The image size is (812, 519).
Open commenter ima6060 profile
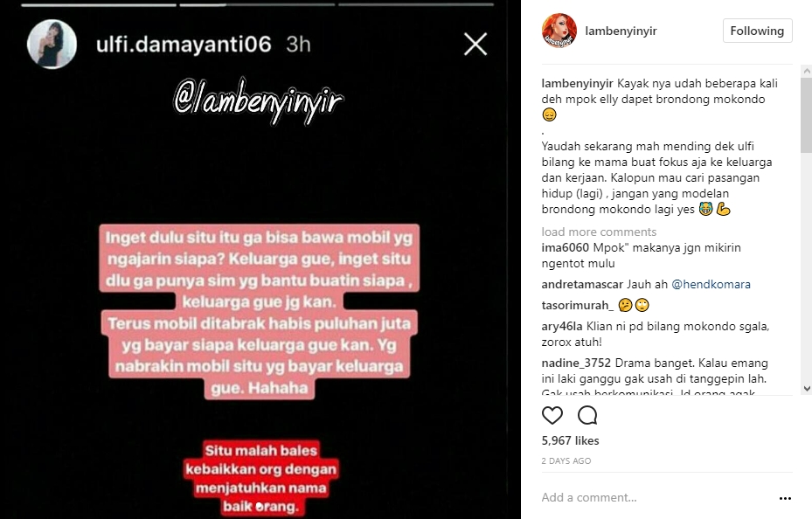point(566,248)
